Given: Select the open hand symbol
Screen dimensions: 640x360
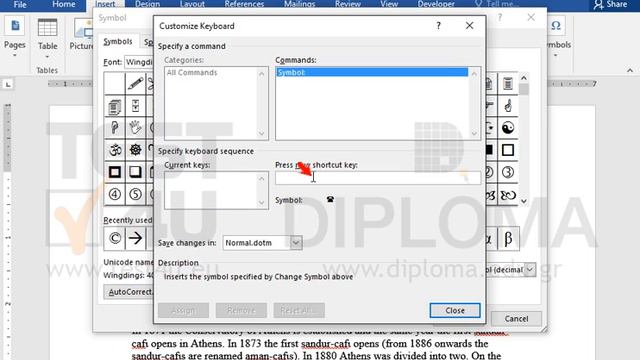Looking at the screenshot, I should [135, 128].
